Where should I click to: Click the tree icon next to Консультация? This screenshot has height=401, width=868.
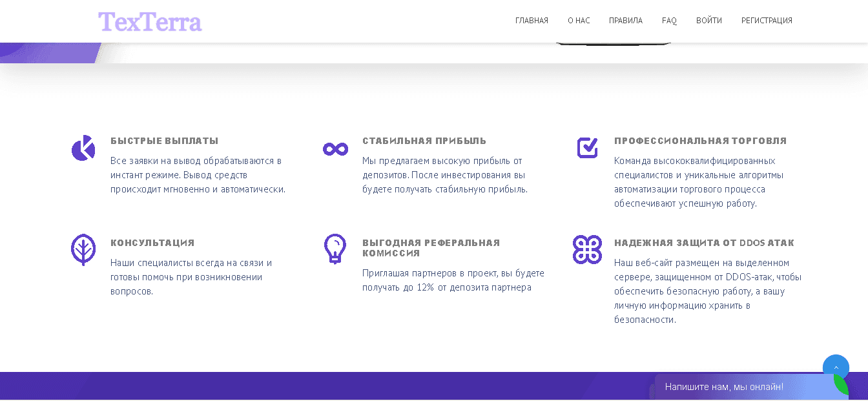click(x=83, y=251)
